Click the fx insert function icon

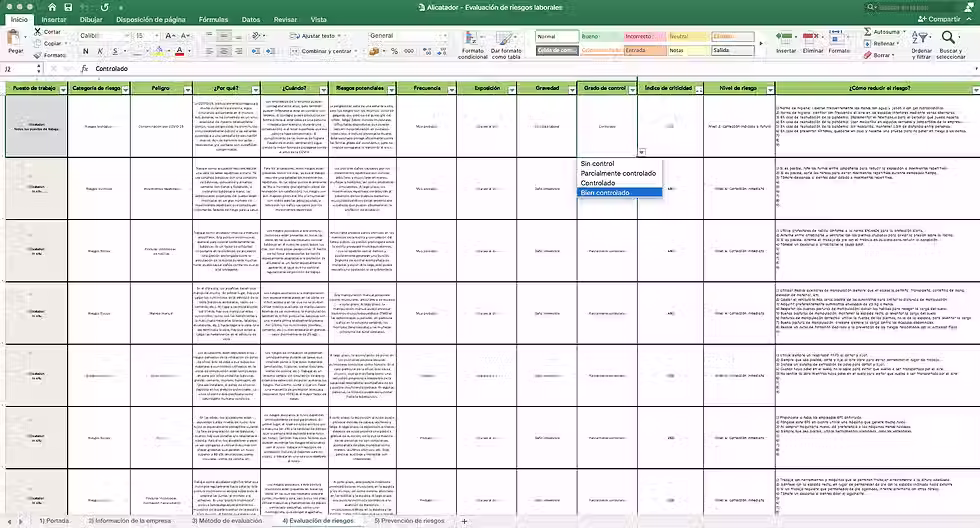pos(84,69)
